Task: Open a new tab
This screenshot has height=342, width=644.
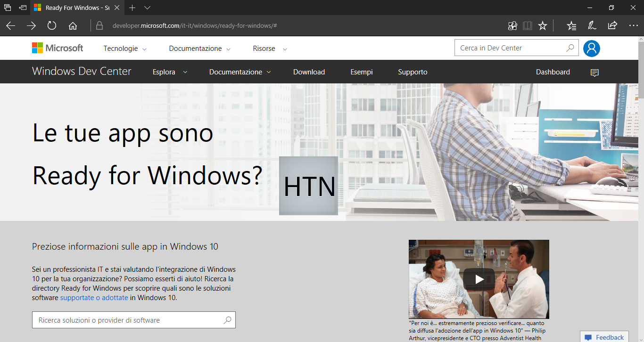Action: [x=132, y=8]
